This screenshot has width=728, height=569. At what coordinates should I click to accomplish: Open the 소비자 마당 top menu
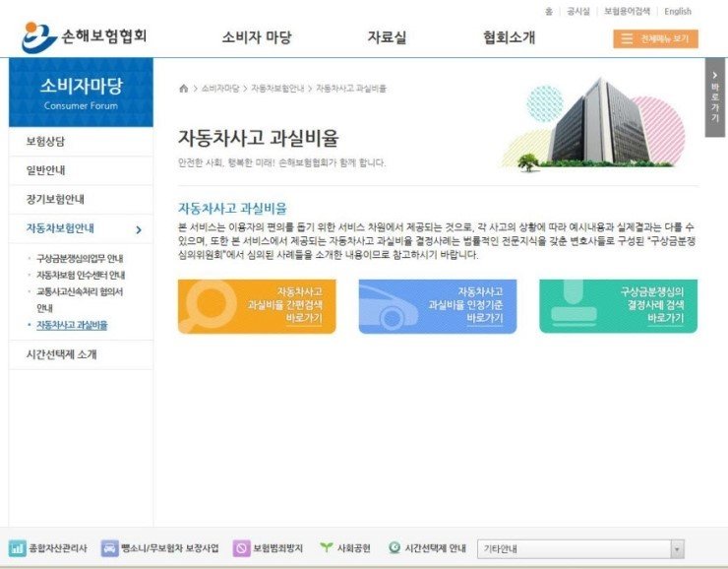pos(256,38)
